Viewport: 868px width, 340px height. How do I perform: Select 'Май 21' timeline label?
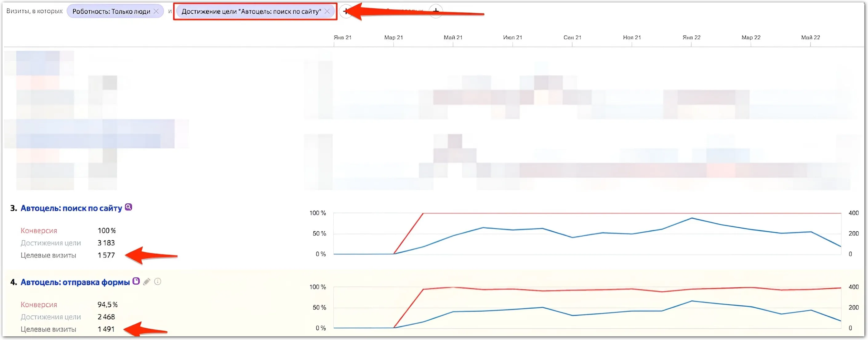[x=453, y=38]
